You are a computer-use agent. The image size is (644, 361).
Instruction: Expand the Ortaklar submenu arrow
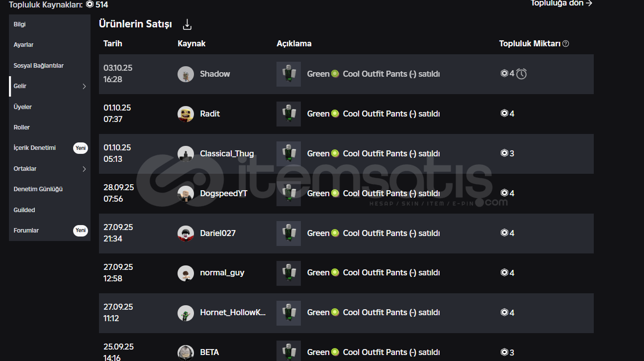coord(84,169)
